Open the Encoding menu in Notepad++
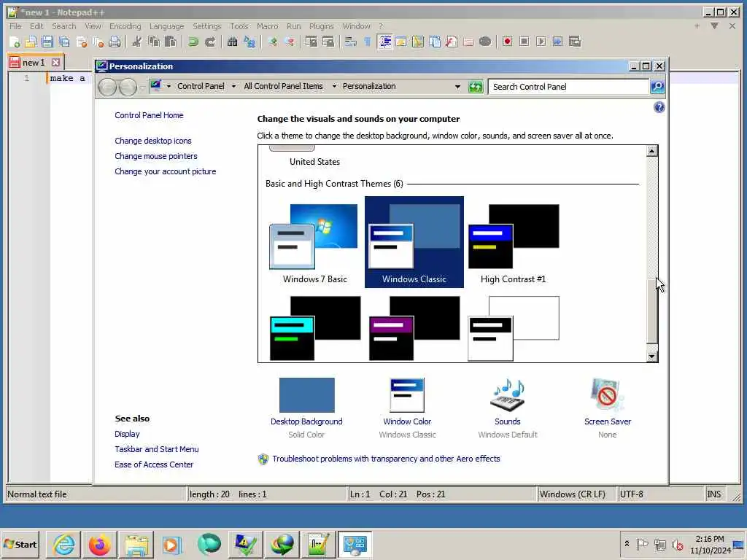Image resolution: width=747 pixels, height=560 pixels. pyautogui.click(x=125, y=26)
